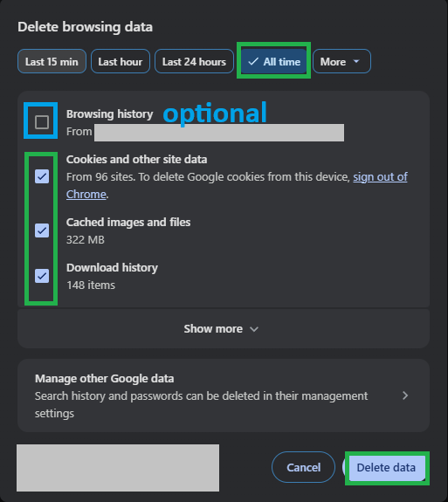Open Manage other Google data settings

coord(224,395)
